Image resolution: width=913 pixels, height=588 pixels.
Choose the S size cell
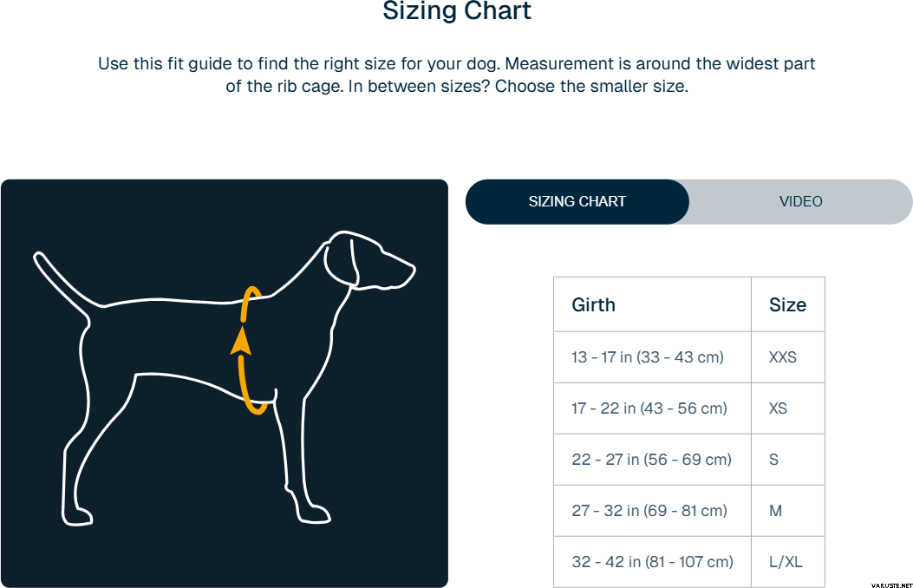(774, 460)
